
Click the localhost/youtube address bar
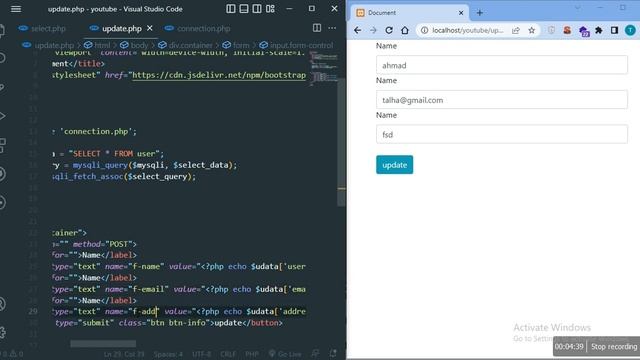click(x=468, y=30)
